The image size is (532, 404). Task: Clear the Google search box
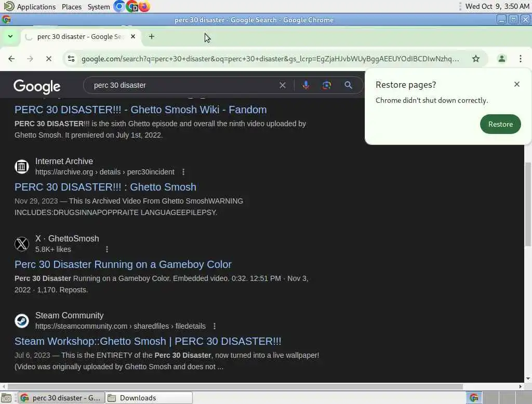(x=282, y=85)
